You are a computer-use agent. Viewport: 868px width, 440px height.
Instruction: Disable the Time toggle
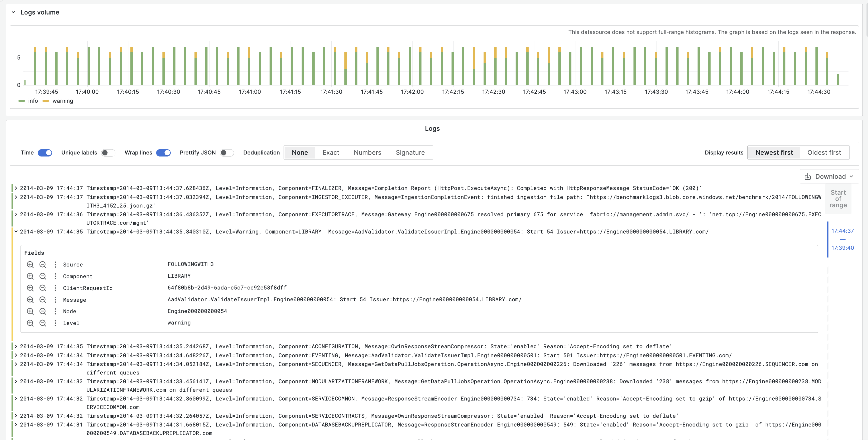coord(45,153)
